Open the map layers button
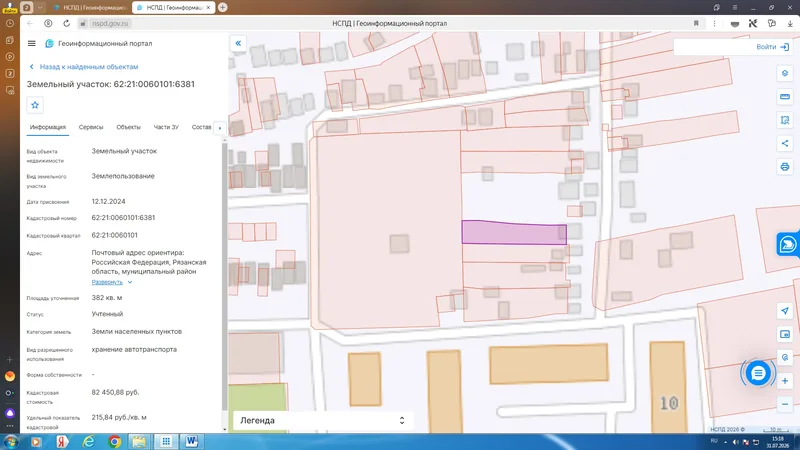Screen dimensions: 800x450 tap(785, 73)
